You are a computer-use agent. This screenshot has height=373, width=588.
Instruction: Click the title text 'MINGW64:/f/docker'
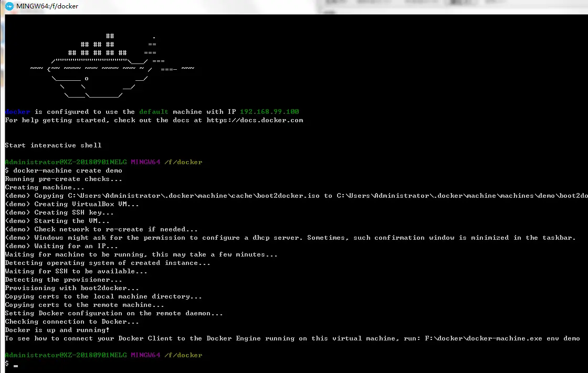point(47,6)
